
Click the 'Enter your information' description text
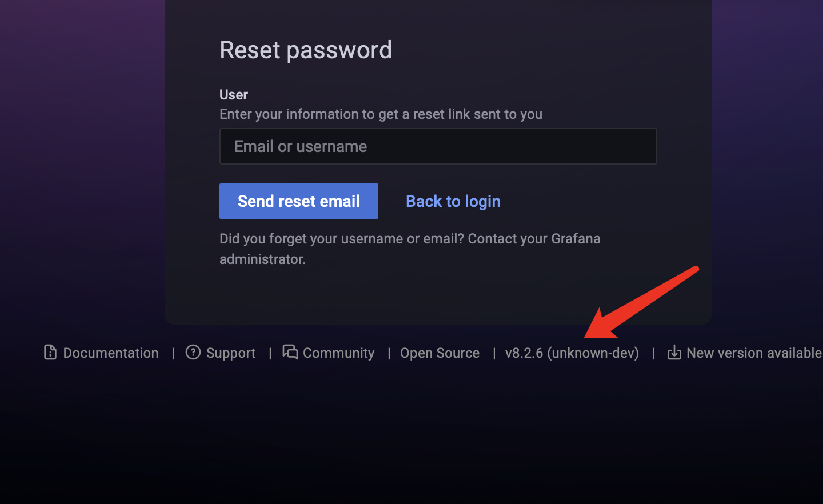point(381,114)
